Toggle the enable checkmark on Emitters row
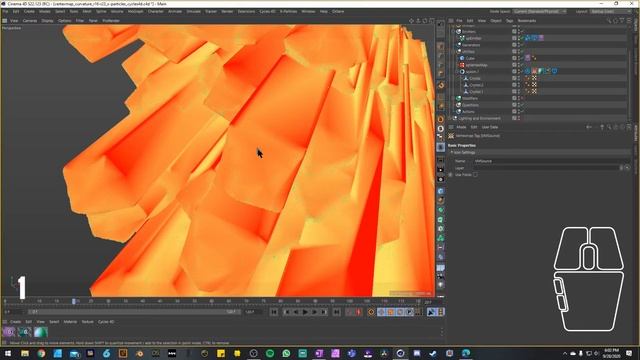 coord(522,31)
